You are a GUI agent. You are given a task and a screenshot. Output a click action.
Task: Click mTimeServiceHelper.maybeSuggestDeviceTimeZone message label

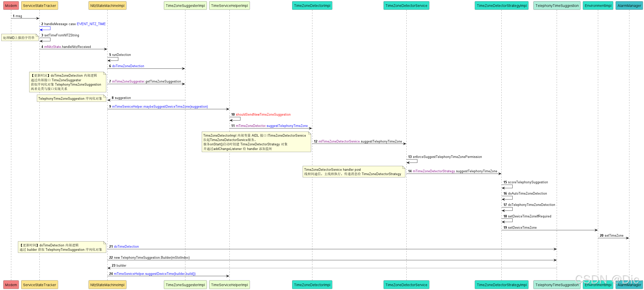tap(160, 107)
